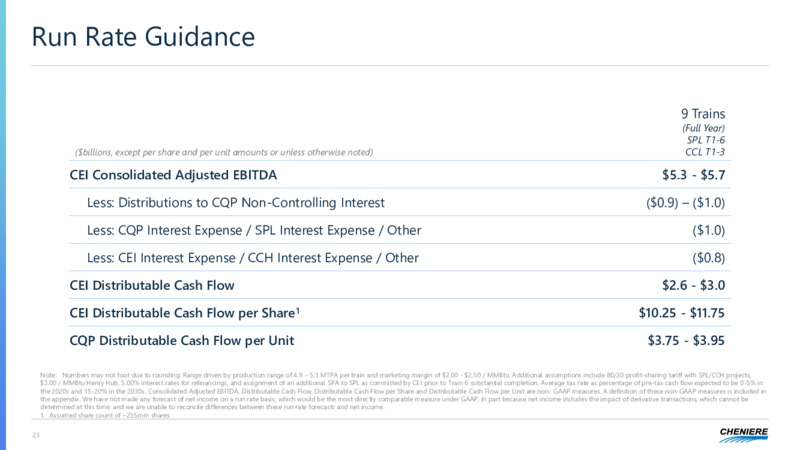Select the '9 Trains' column header
This screenshot has width=800, height=450.
[703, 114]
